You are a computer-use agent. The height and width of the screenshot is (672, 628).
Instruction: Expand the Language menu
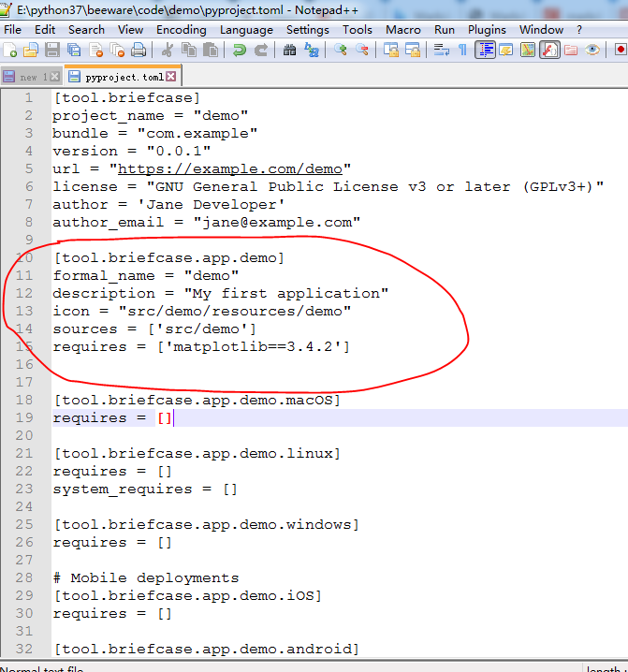pyautogui.click(x=246, y=30)
